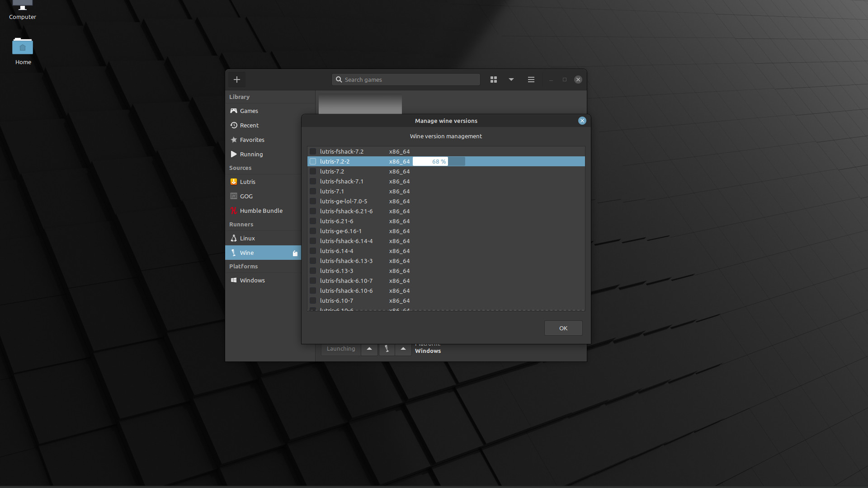Select the Windows platform
Image resolution: width=868 pixels, height=488 pixels.
(x=263, y=280)
